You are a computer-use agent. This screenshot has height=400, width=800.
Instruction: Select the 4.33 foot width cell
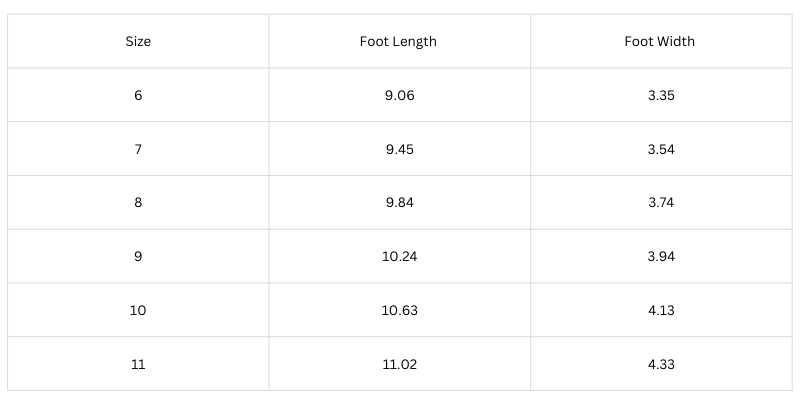[660, 365]
